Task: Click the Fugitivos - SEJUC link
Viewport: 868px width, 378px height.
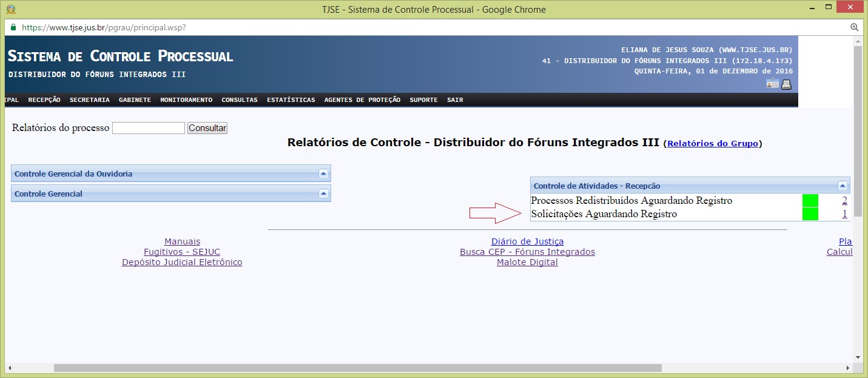Action: [x=182, y=252]
